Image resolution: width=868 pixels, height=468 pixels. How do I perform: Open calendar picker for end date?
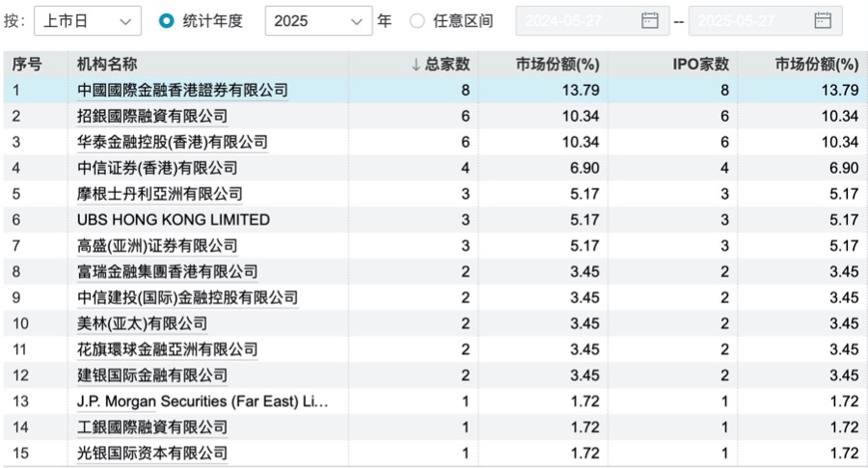pyautogui.click(x=823, y=21)
